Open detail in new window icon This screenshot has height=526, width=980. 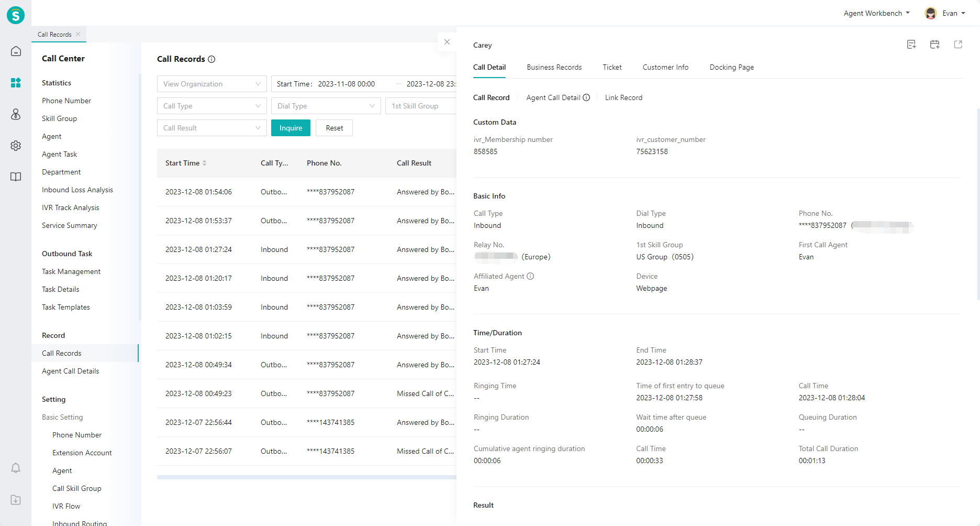[x=958, y=45]
